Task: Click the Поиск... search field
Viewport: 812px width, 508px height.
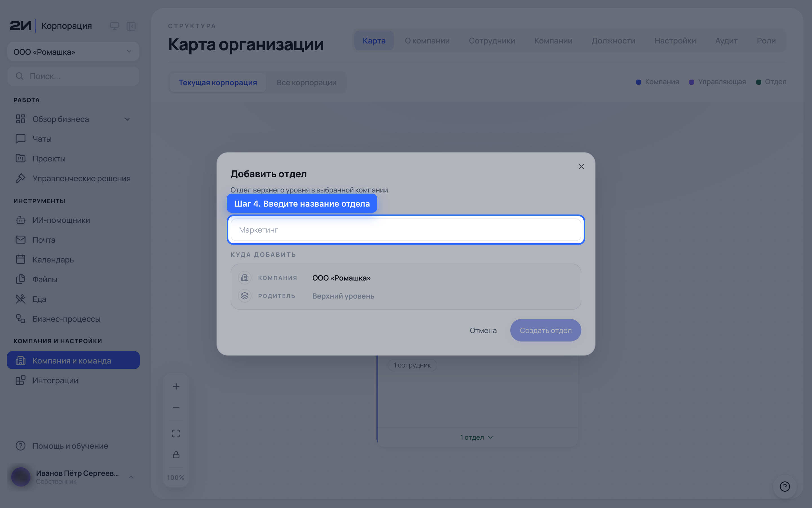Action: [73, 76]
